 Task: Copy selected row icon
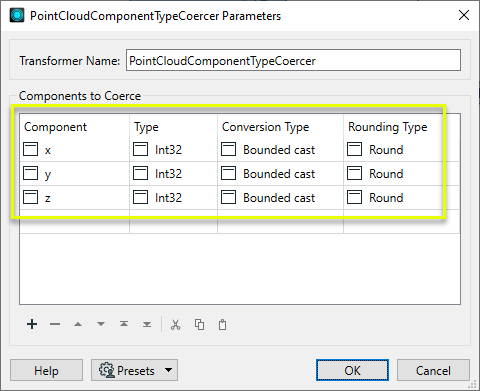(199, 324)
